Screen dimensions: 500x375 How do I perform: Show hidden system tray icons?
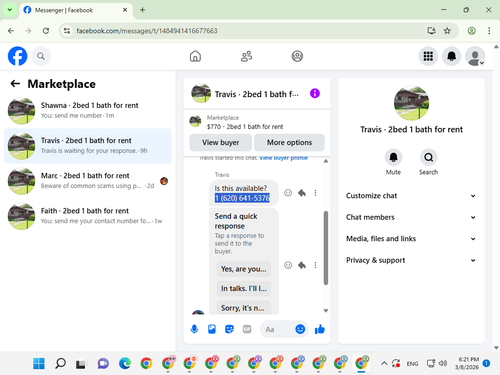(x=384, y=363)
